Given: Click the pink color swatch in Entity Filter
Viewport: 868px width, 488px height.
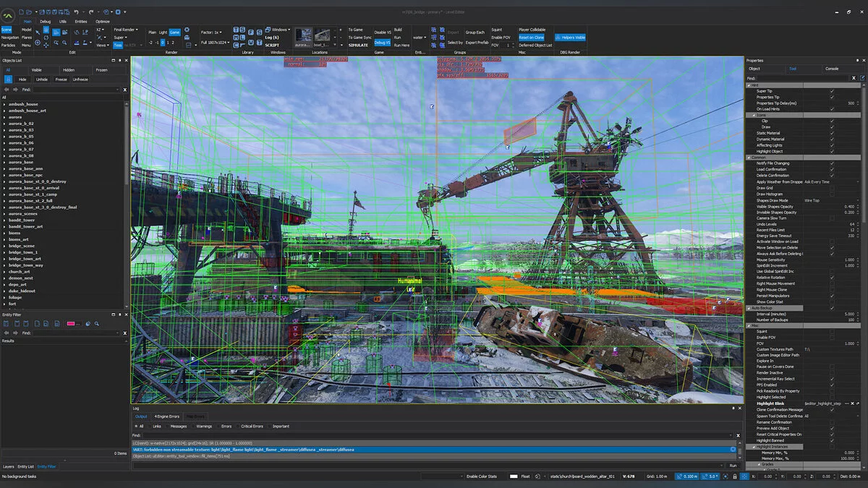Looking at the screenshot, I should click(x=72, y=324).
